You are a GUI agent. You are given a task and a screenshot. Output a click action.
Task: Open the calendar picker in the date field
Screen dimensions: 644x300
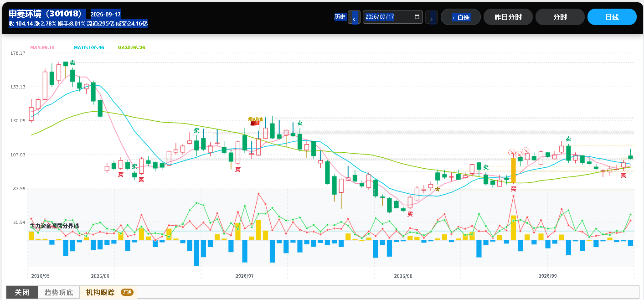point(417,17)
